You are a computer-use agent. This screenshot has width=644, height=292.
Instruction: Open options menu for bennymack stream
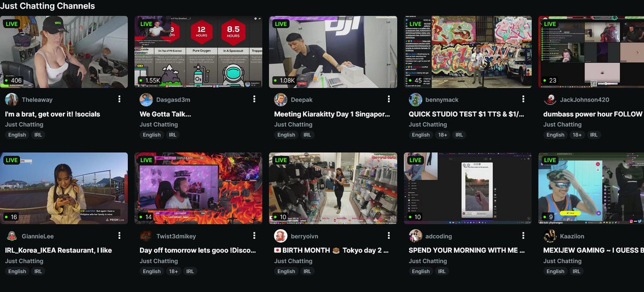click(523, 100)
